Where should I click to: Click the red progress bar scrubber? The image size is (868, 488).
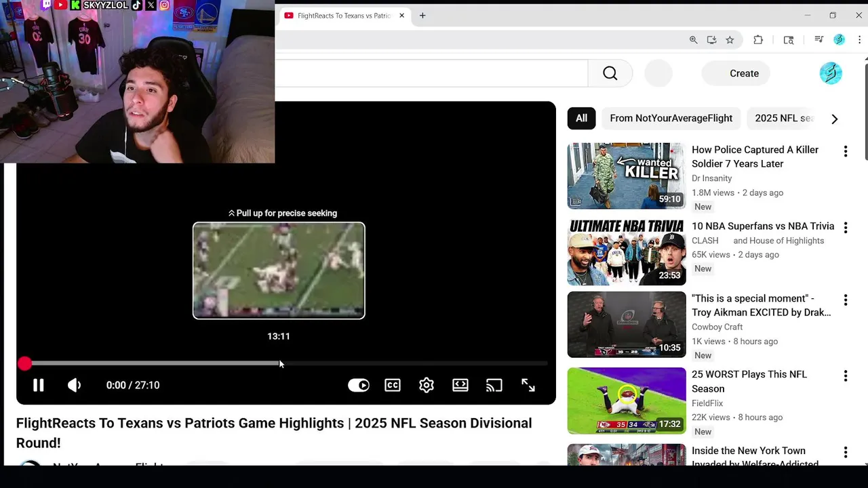(x=24, y=364)
